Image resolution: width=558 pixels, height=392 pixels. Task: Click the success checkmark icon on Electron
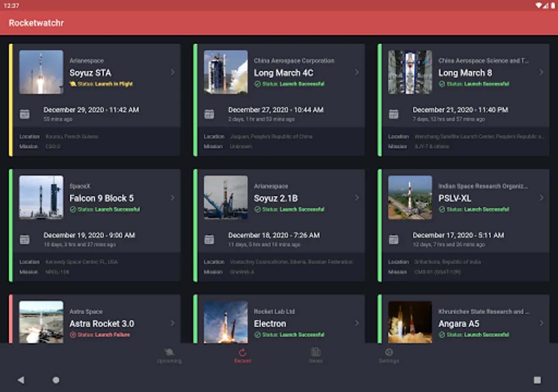click(x=257, y=335)
